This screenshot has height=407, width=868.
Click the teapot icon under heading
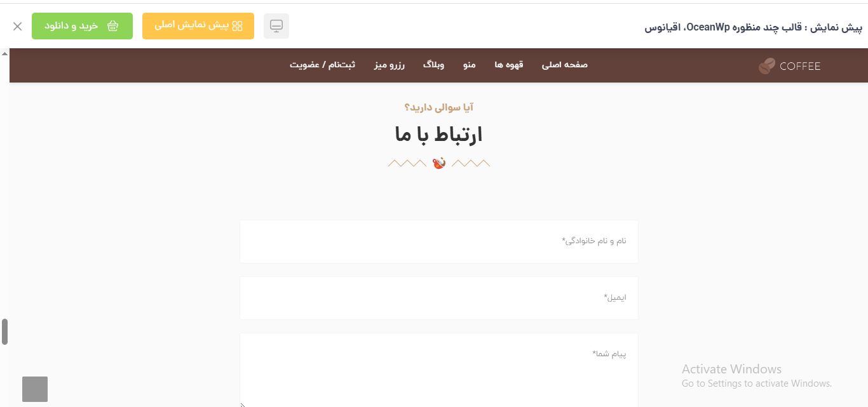(x=438, y=163)
